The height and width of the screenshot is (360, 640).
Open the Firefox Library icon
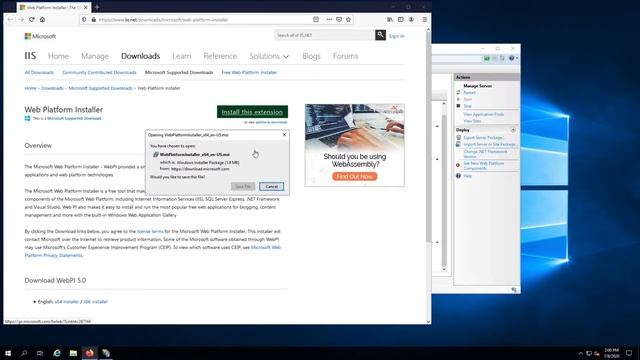click(x=390, y=19)
